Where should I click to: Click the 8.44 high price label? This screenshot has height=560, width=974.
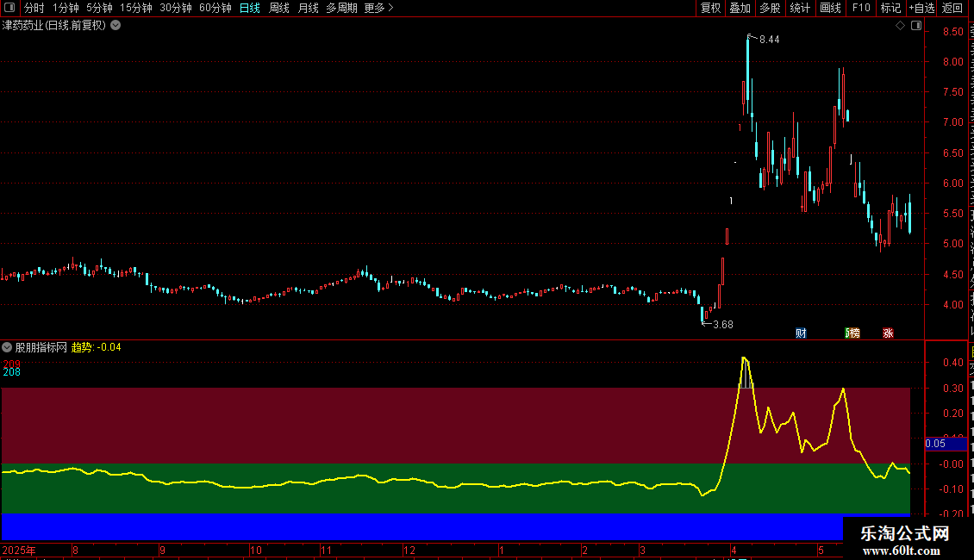tap(769, 40)
